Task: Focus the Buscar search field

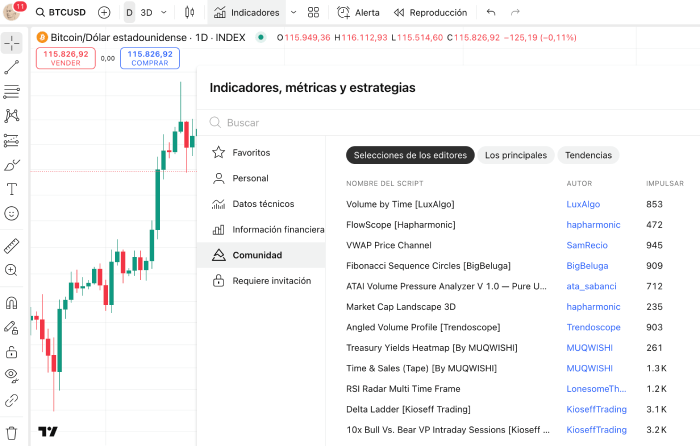Action: (x=448, y=122)
